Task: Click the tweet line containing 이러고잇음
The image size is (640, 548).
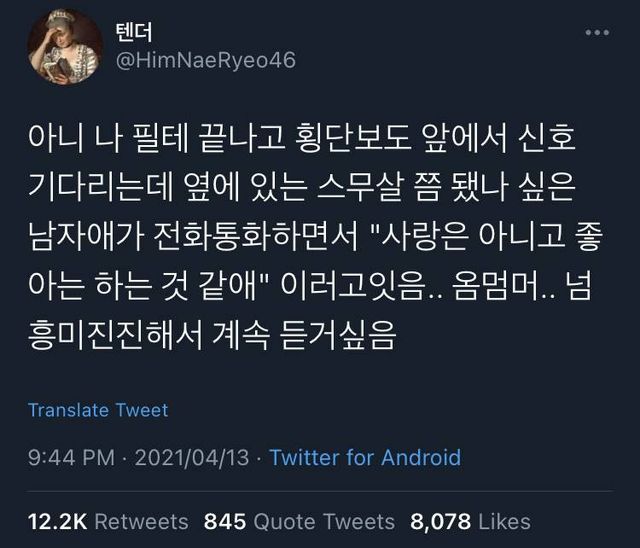Action: (309, 286)
